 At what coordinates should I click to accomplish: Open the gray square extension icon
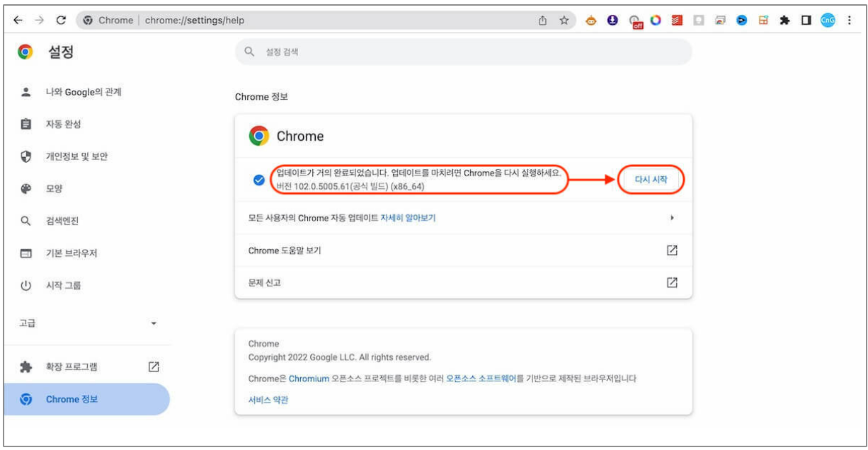pyautogui.click(x=699, y=21)
